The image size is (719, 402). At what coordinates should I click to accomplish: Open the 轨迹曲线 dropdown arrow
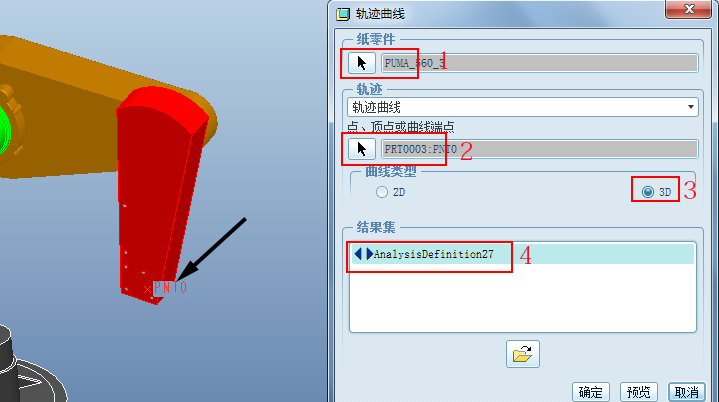[x=691, y=107]
